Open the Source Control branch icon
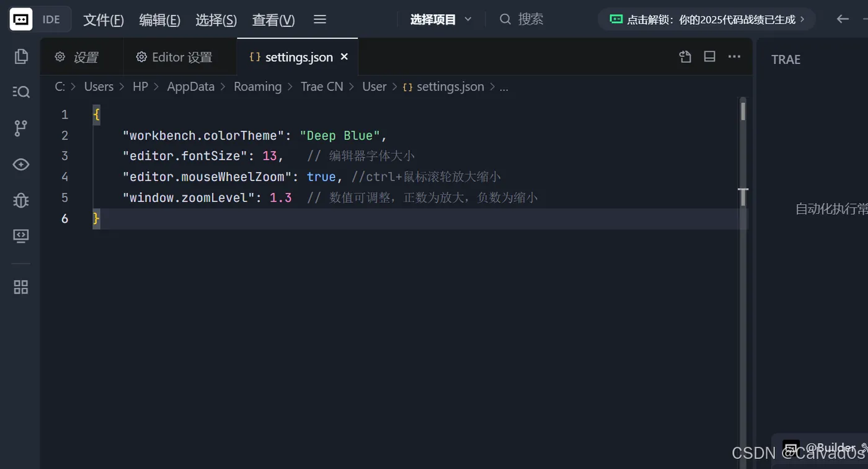 pyautogui.click(x=21, y=128)
